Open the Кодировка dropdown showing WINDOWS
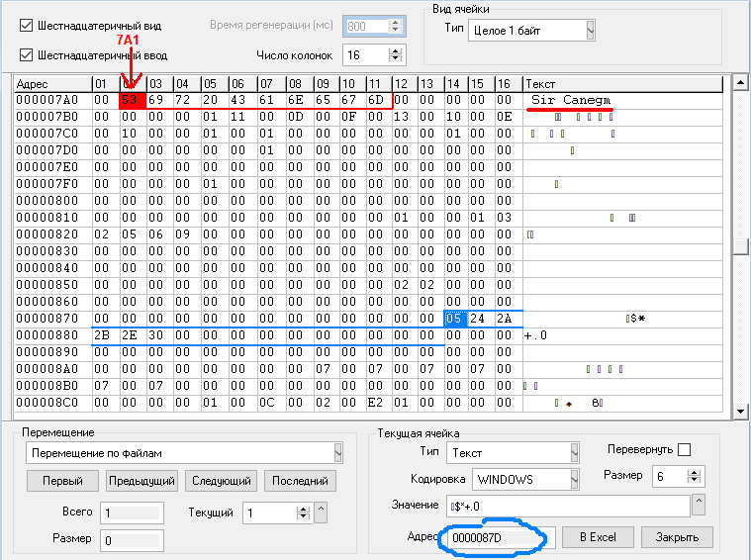The width and height of the screenshot is (751, 560). click(574, 479)
